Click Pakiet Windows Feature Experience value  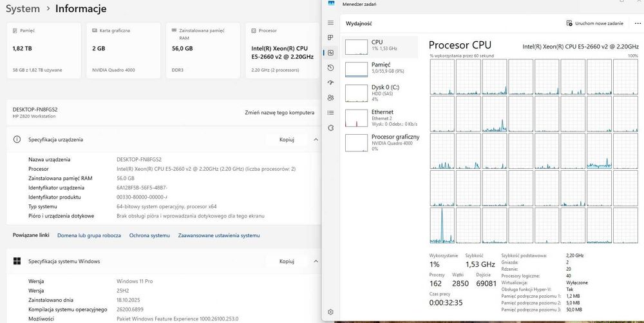tap(178, 319)
